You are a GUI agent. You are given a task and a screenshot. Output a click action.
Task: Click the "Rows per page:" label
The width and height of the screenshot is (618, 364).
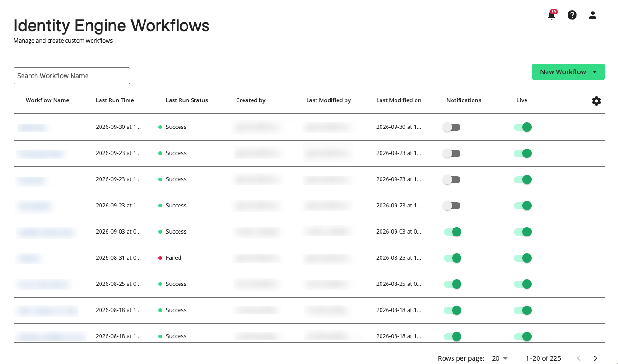click(461, 358)
